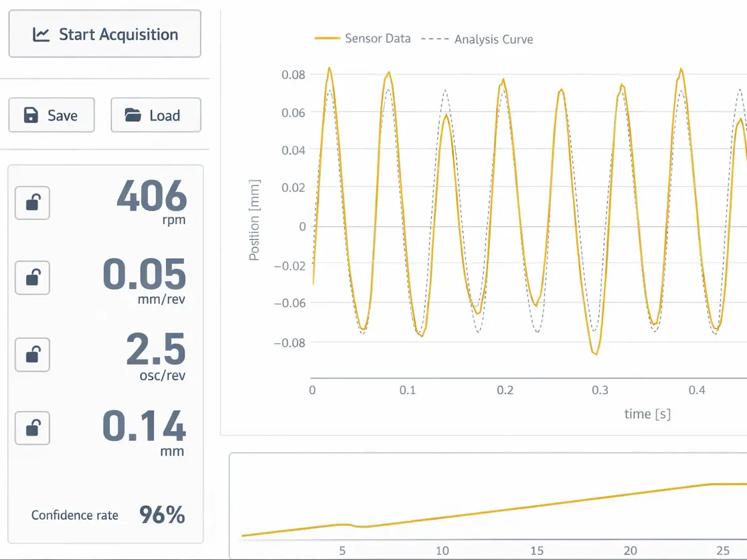
Task: Click the yellow line marker in the chart legend
Action: [x=326, y=39]
